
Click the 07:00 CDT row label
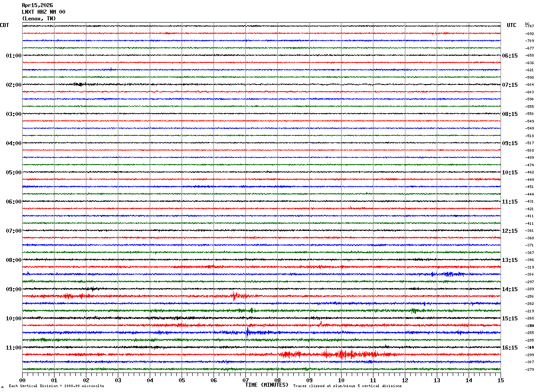14,231
